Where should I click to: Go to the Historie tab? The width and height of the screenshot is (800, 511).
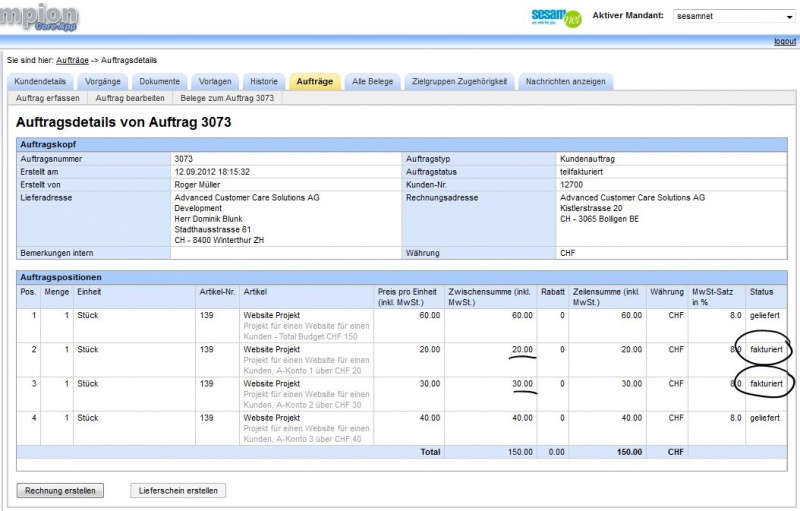point(264,81)
